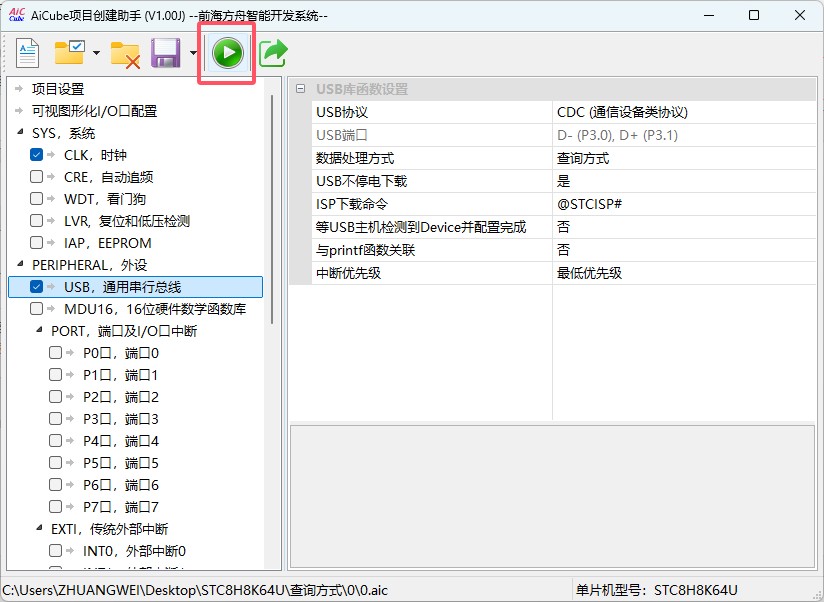Viewport: 824px width, 602px height.
Task: Click the USB协议 property row
Action: pos(563,112)
